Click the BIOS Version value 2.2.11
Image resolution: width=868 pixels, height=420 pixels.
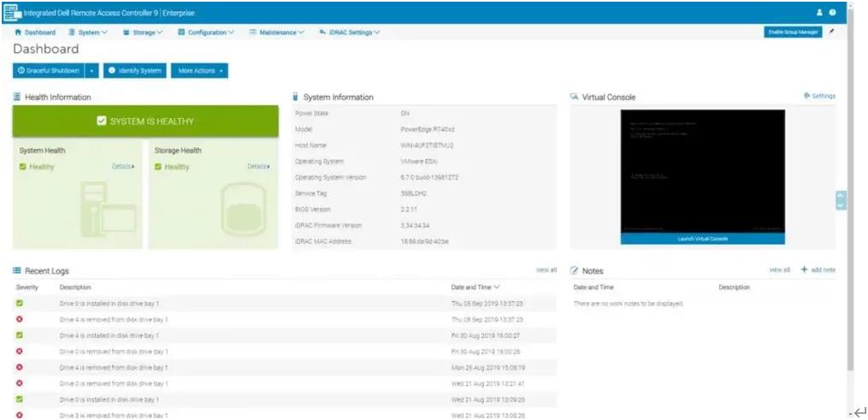pyautogui.click(x=409, y=210)
